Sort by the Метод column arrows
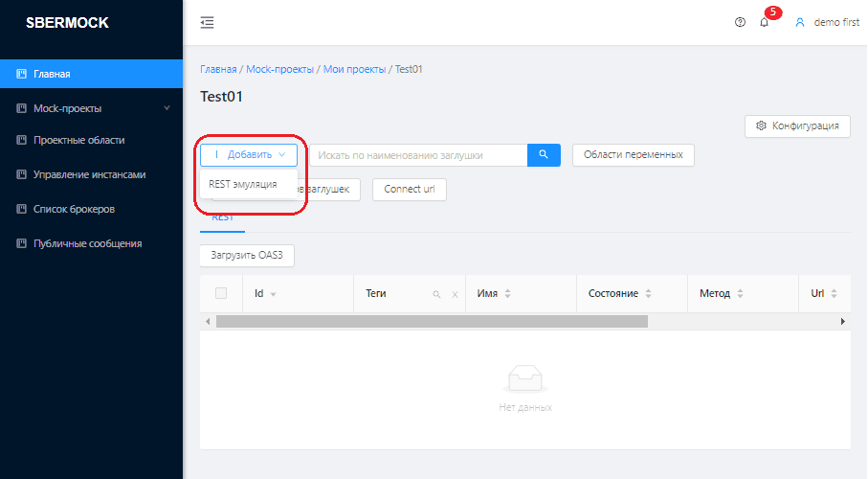Image resolution: width=868 pixels, height=479 pixels. (740, 294)
